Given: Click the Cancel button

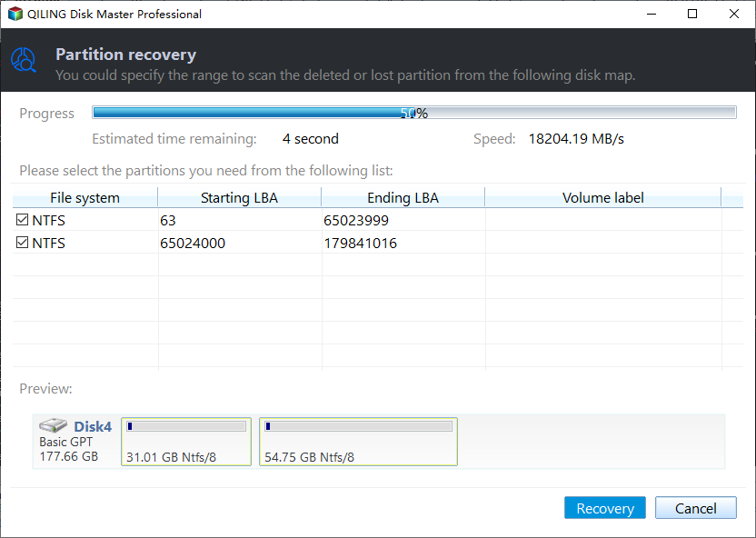Looking at the screenshot, I should [x=695, y=508].
